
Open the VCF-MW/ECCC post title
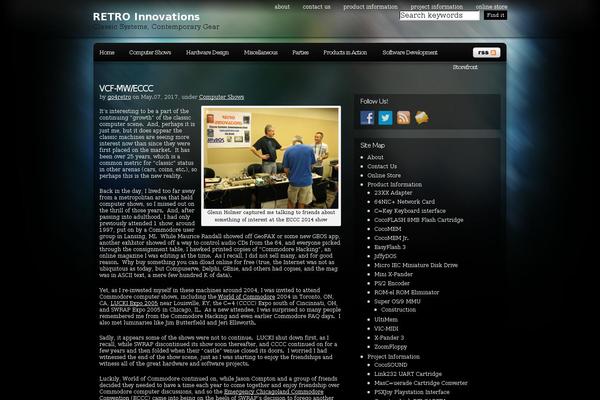tap(126, 88)
